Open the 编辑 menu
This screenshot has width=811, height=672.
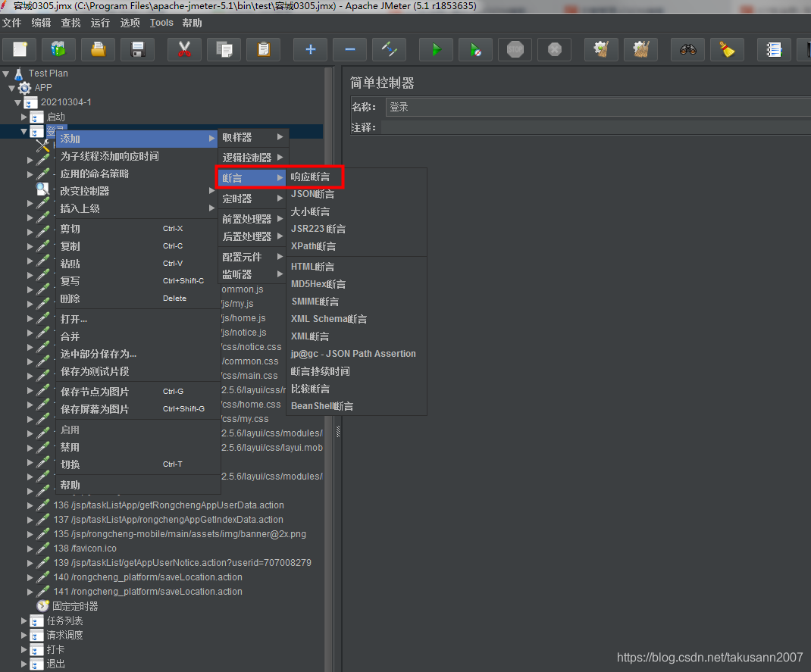pos(42,23)
